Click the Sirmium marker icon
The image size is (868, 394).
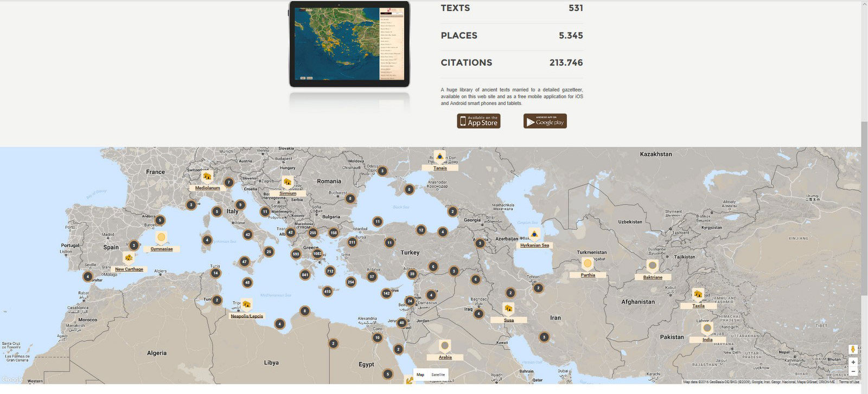288,182
